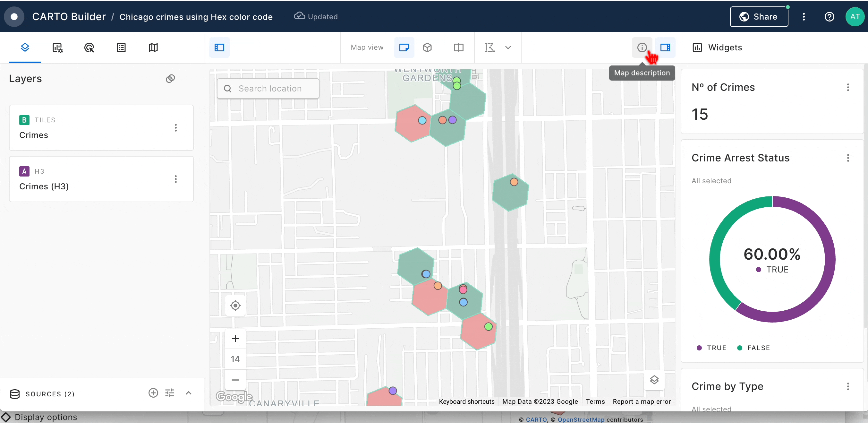
Task: Select the TRUE legend item
Action: (711, 348)
